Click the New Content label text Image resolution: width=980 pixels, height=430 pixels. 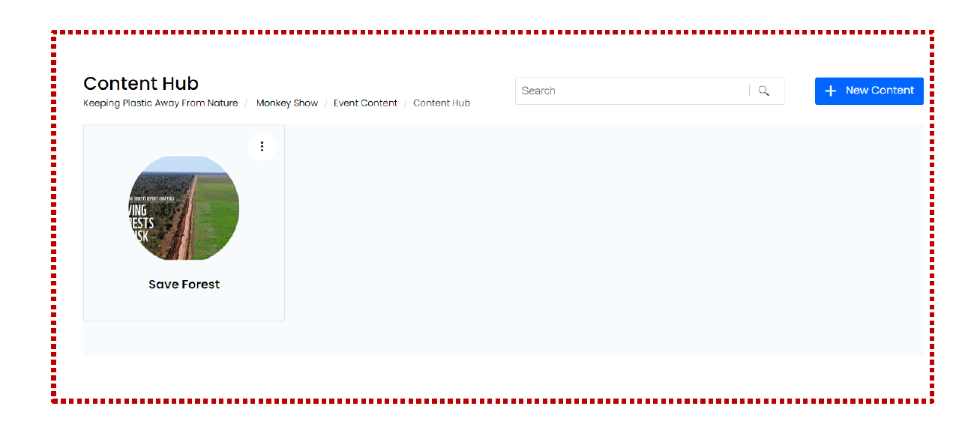pyautogui.click(x=880, y=91)
